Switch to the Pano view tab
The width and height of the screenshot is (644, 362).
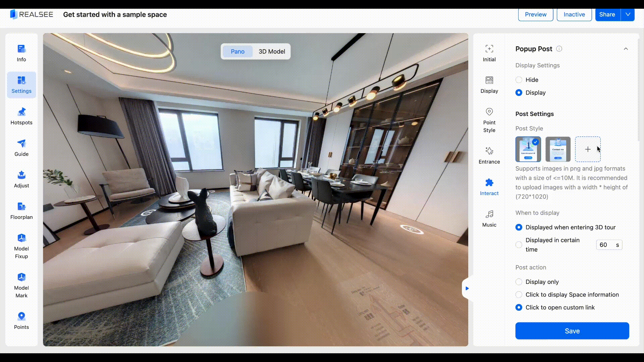(x=237, y=52)
